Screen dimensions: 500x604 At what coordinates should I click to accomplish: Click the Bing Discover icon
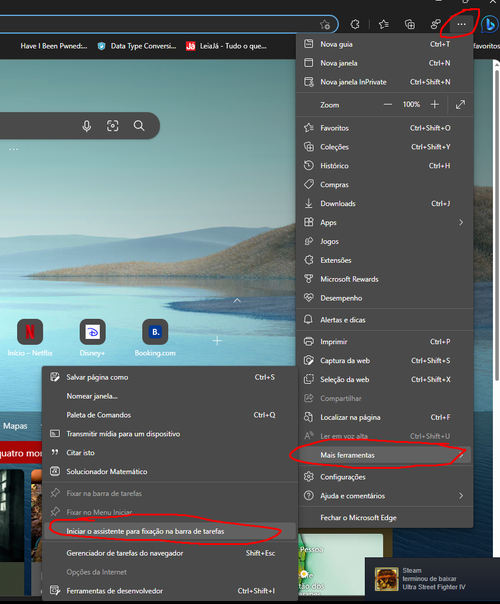click(490, 25)
